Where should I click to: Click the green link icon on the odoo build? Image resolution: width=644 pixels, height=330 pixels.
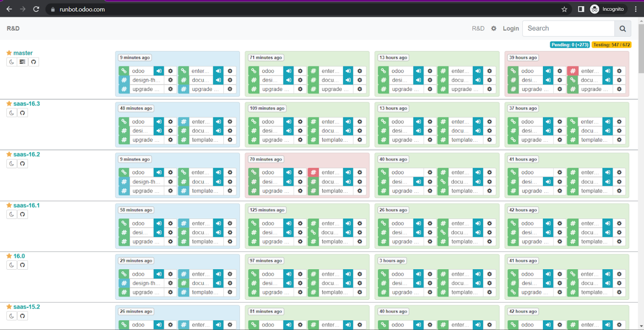click(x=124, y=70)
